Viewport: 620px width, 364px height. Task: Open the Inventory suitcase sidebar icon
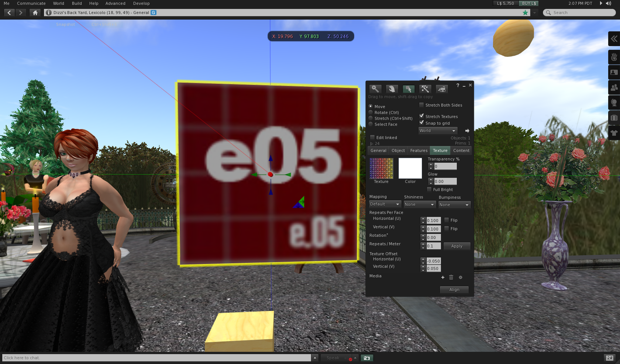(614, 118)
